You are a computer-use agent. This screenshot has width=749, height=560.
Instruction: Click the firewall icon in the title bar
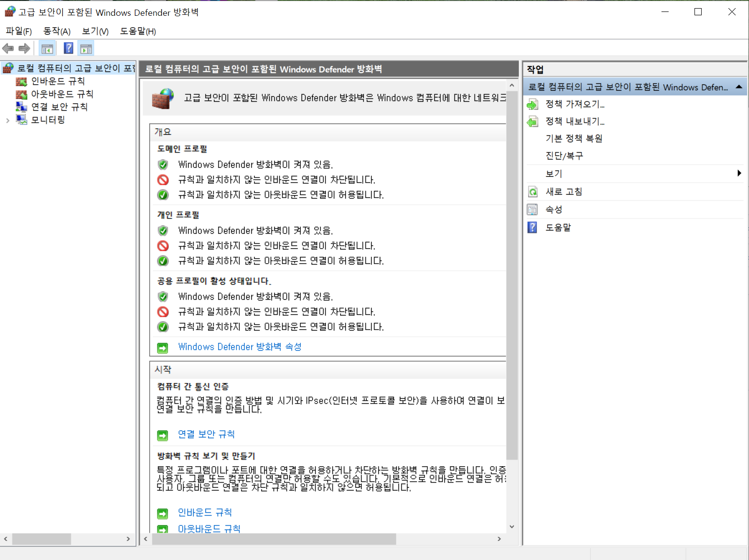point(10,11)
